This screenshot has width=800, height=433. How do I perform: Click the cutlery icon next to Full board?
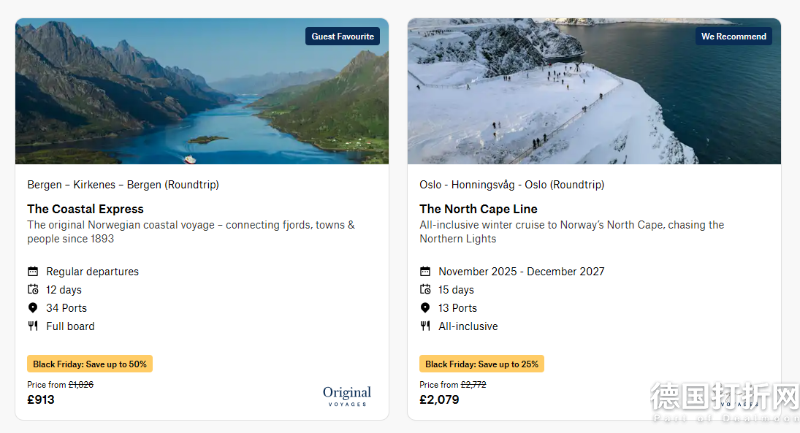[33, 326]
